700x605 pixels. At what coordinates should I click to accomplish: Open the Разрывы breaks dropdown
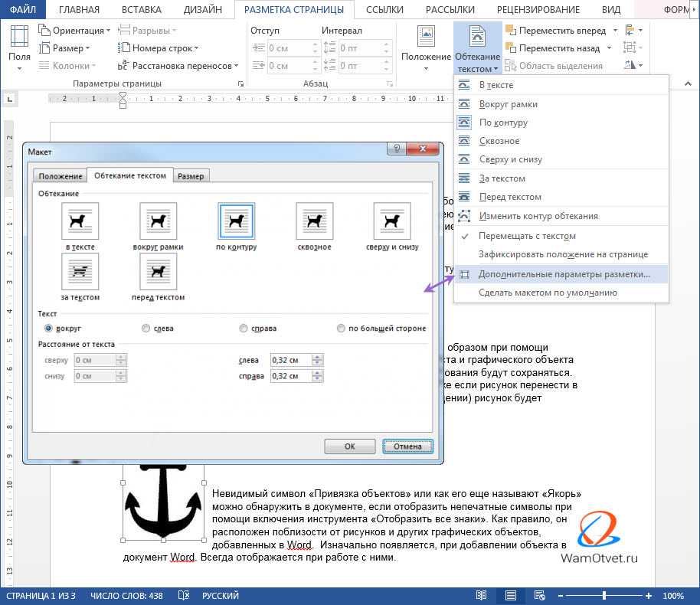point(147,31)
